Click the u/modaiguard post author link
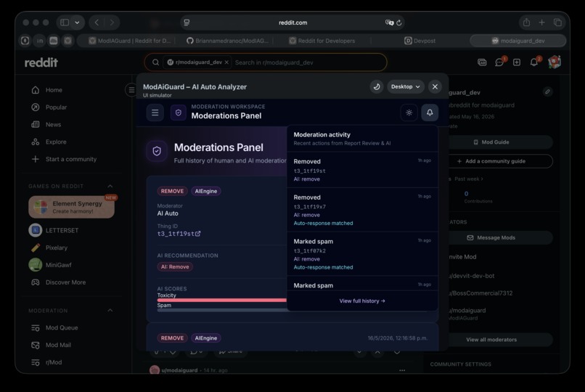585x392 pixels. [x=179, y=370]
